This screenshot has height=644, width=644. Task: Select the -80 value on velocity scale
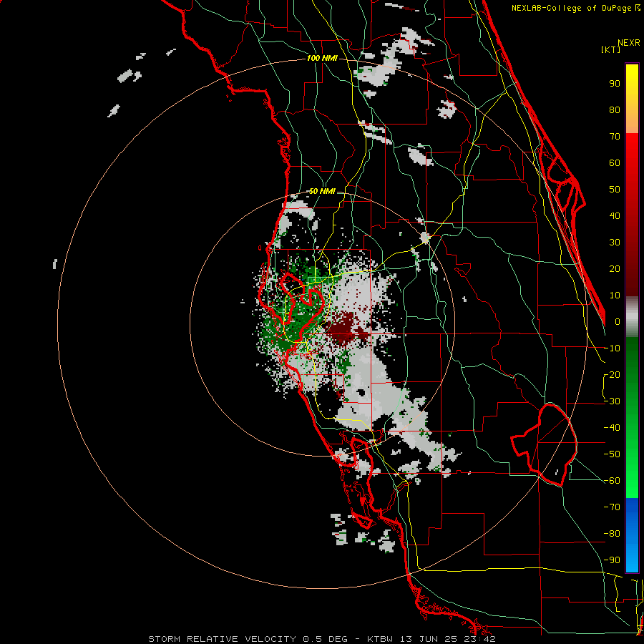(x=612, y=534)
